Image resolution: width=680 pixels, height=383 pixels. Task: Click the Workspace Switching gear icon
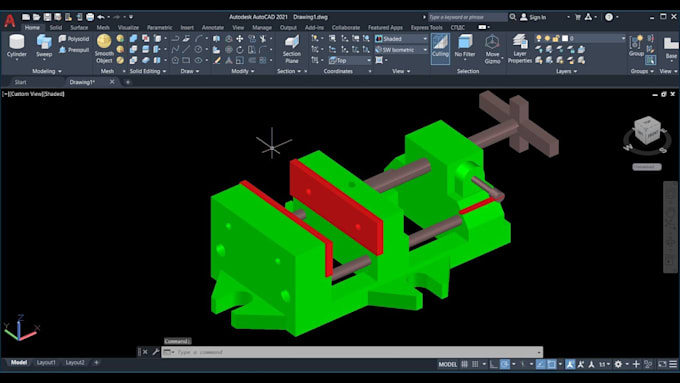pyautogui.click(x=618, y=364)
